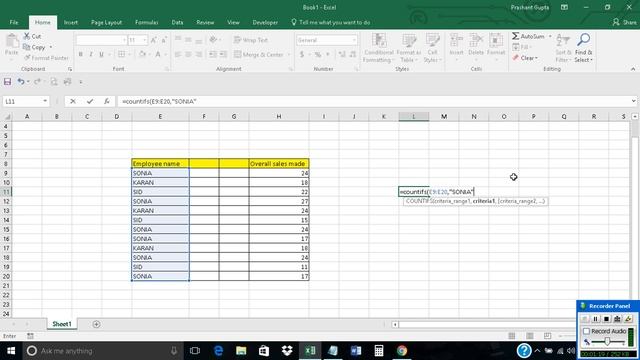This screenshot has width=640, height=360.
Task: Click Tell me what you want to do
Action: [x=331, y=22]
